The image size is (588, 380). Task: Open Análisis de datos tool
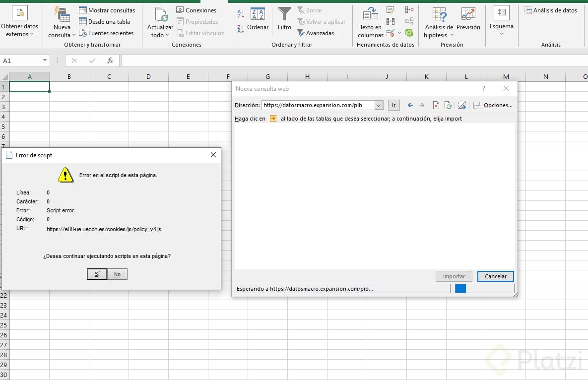coord(550,10)
